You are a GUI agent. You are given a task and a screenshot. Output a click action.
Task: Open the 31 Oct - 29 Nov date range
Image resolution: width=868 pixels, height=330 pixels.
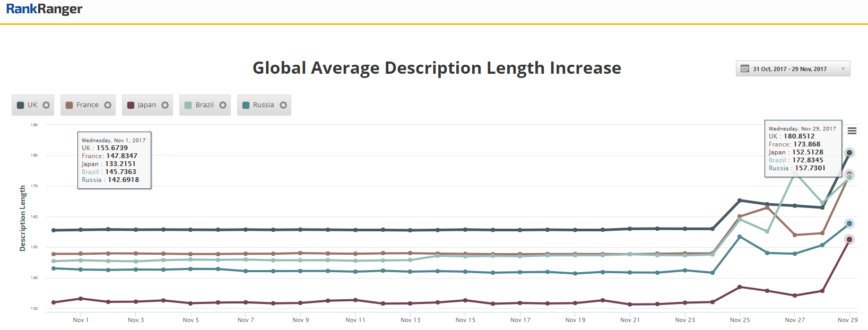(x=789, y=69)
